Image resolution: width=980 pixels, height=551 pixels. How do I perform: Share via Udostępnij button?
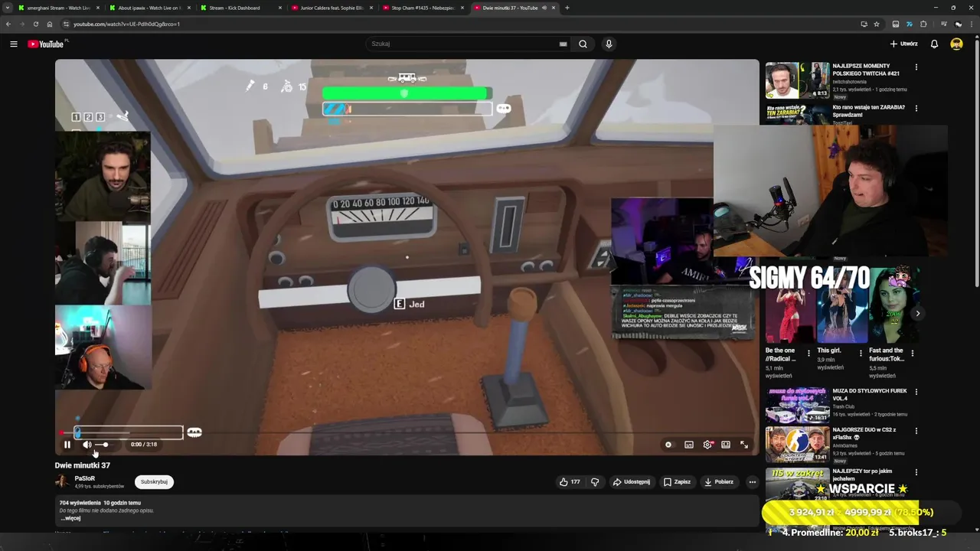(x=632, y=482)
